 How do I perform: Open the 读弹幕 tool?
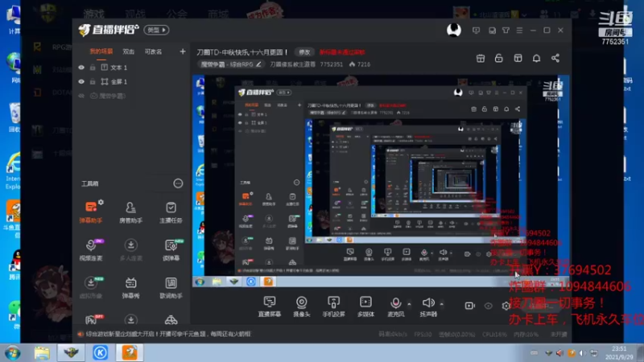tap(171, 249)
